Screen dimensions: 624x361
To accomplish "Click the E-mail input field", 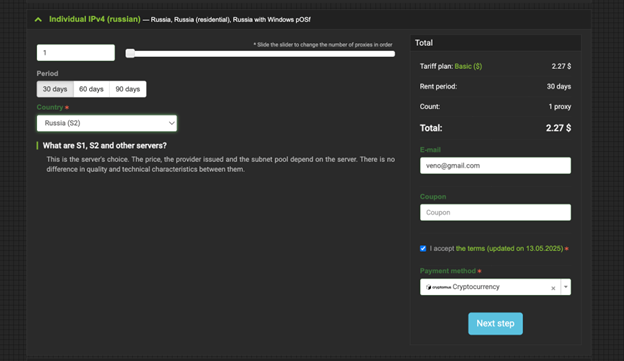I will pos(495,166).
